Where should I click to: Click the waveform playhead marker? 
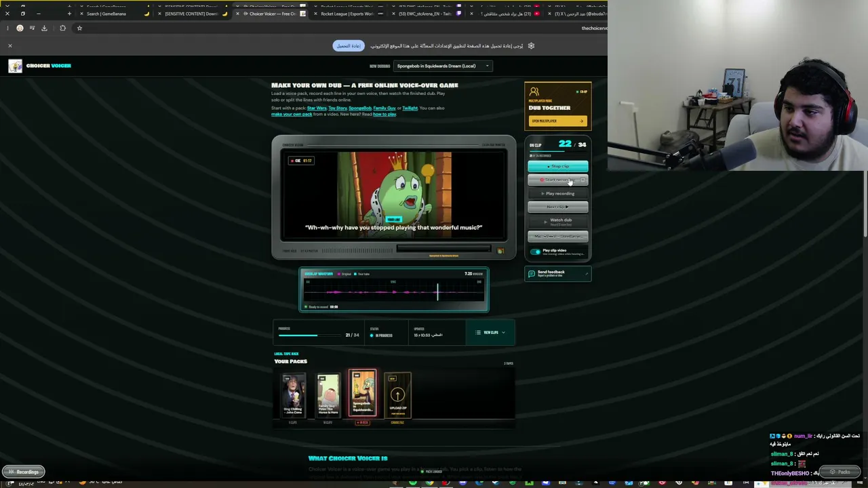click(437, 291)
